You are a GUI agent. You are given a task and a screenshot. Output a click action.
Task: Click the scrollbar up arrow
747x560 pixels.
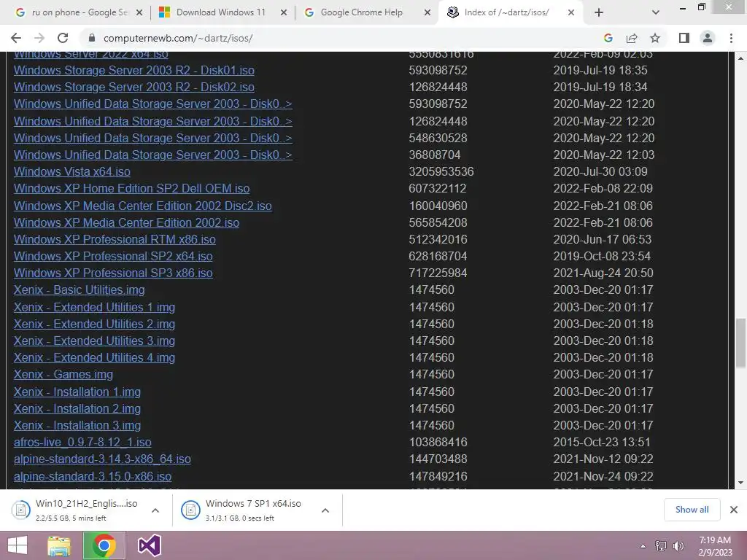point(741,58)
